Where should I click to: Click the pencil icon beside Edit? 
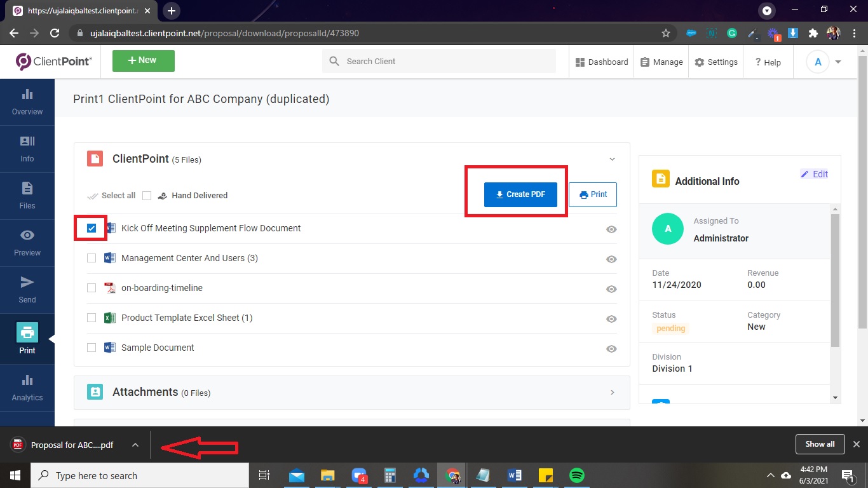pos(804,174)
